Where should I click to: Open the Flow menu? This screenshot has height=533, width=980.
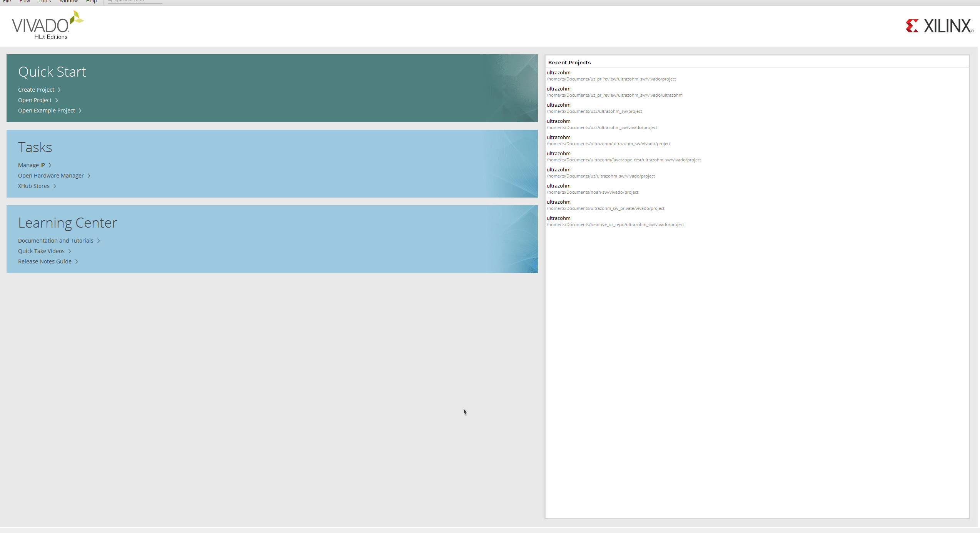(25, 1)
